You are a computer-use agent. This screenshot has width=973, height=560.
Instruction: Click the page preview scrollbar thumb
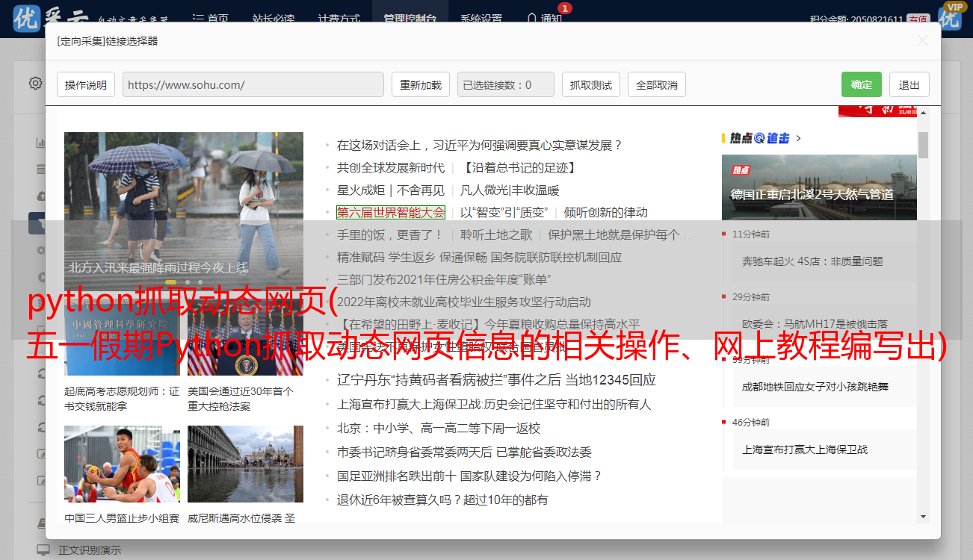(924, 145)
